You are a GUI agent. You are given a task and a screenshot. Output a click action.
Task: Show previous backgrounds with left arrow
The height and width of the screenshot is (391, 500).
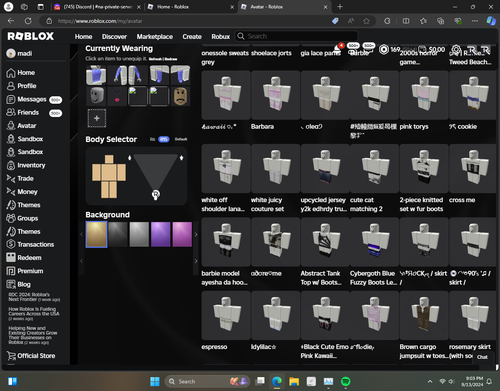(x=81, y=235)
